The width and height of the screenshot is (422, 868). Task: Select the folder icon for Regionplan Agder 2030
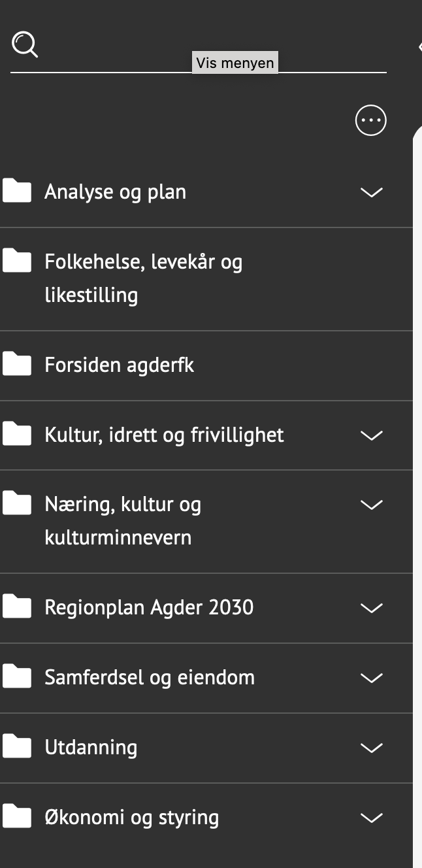16,607
